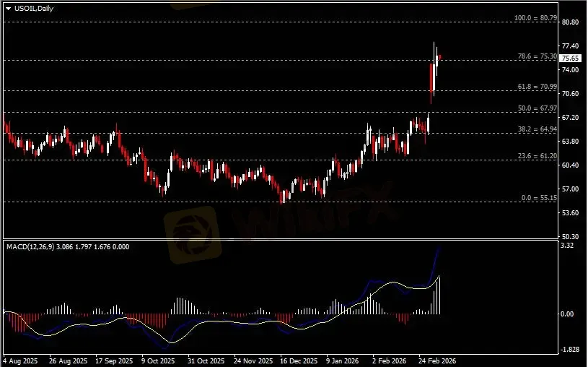
Task: Click the 26 Aug 2025 date label
Action: click(x=68, y=361)
